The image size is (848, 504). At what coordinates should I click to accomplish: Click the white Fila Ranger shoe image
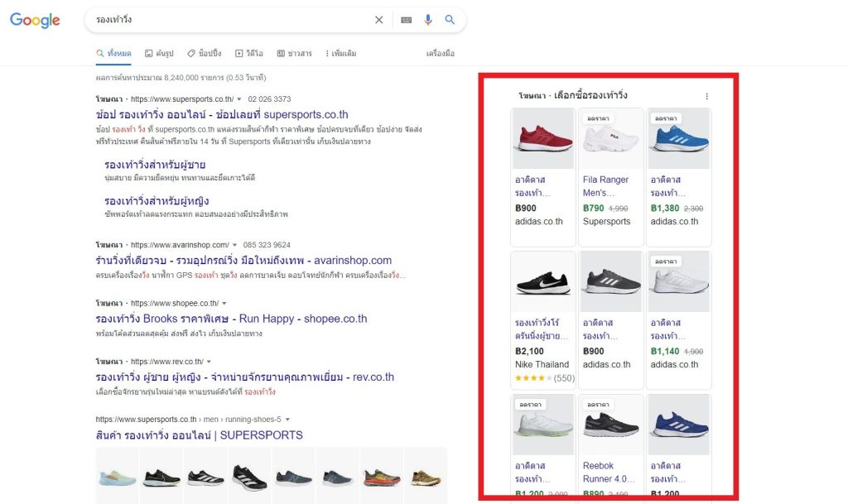point(611,138)
